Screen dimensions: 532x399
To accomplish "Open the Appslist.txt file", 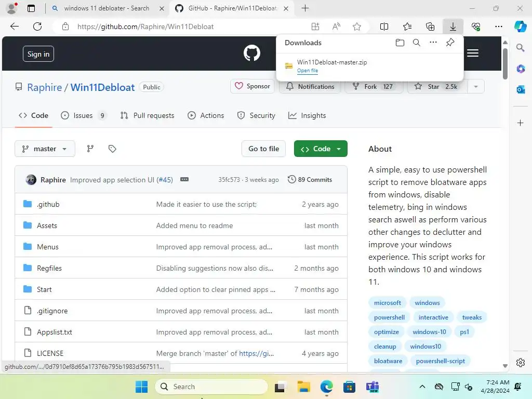I will (x=54, y=332).
